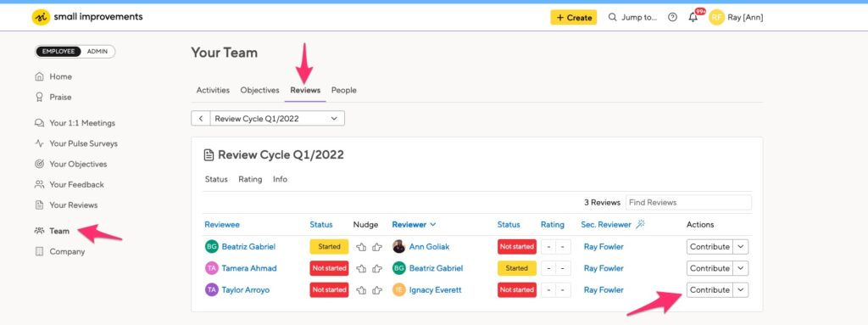Click Contribute for Taylor Arroyo
The image size is (868, 325).
[x=709, y=290]
